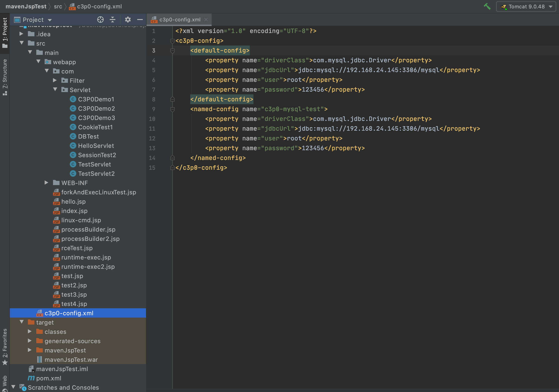Expand the Filter package folder
This screenshot has height=392, width=559.
tap(55, 80)
